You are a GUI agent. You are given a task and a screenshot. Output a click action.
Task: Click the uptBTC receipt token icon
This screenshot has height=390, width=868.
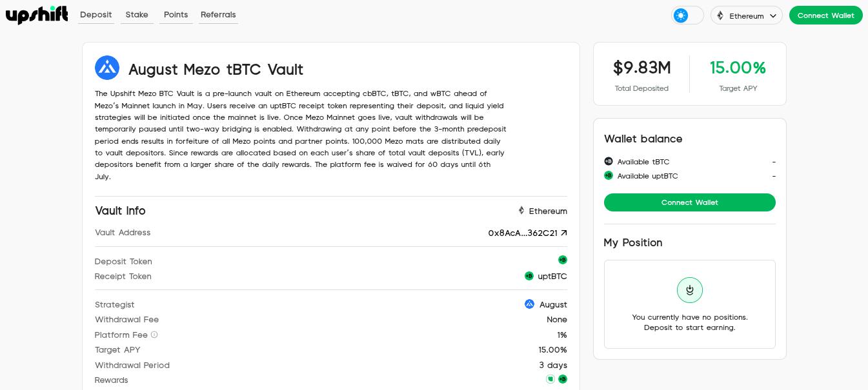529,276
